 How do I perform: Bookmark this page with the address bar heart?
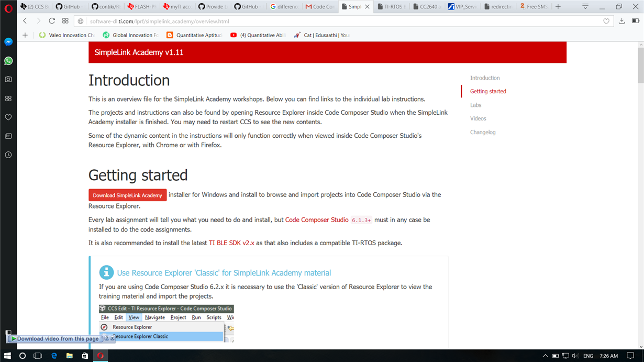(x=606, y=21)
